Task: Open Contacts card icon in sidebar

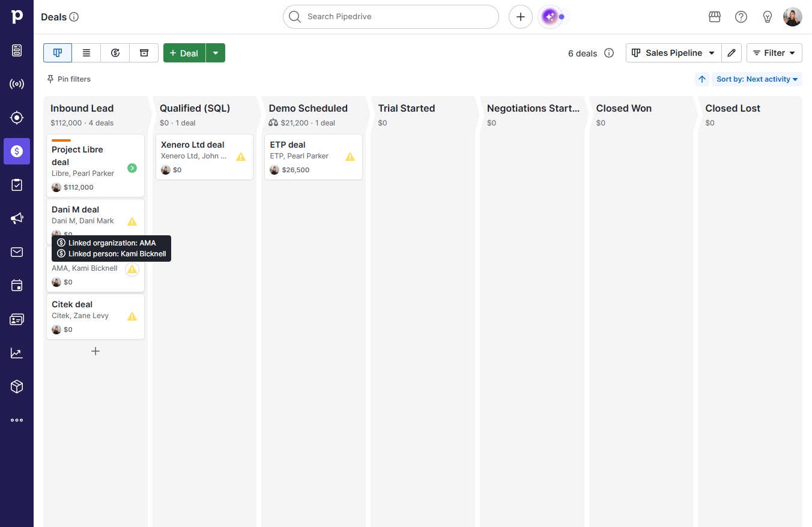Action: click(17, 319)
